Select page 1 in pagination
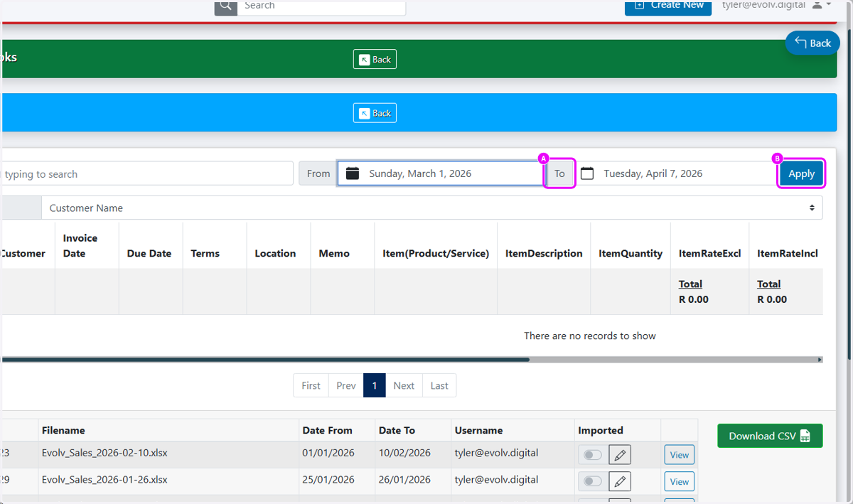 (x=375, y=385)
